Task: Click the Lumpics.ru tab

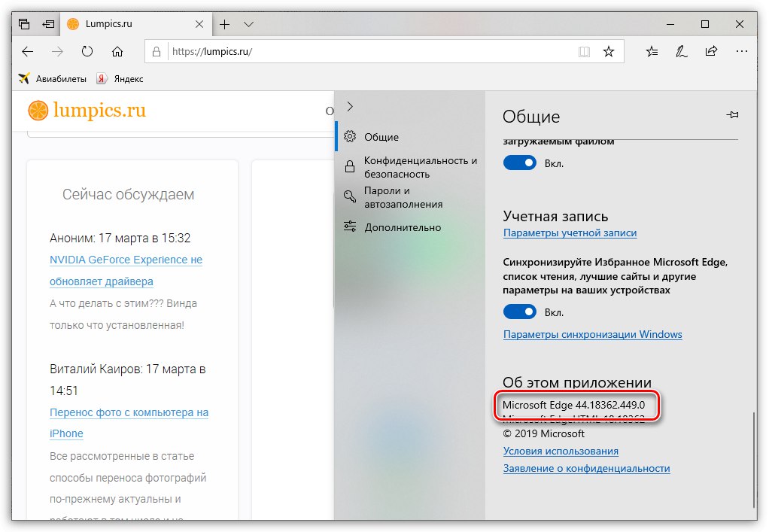Action: coord(136,24)
